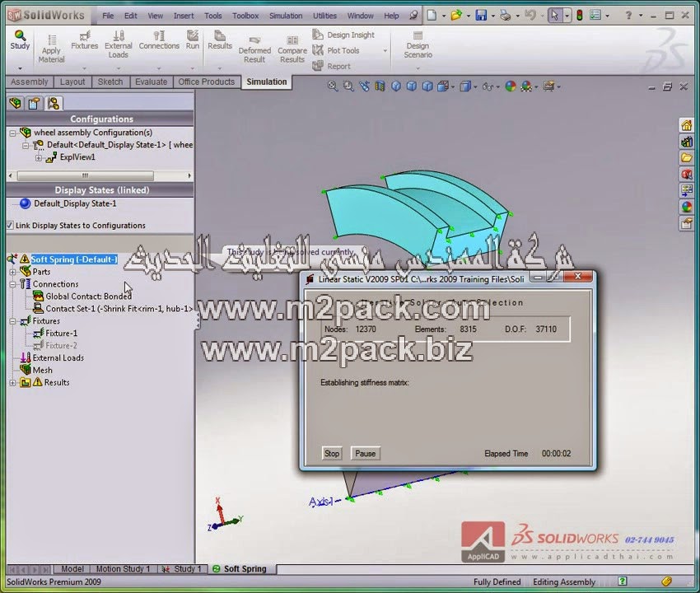This screenshot has width=700, height=593.
Task: Switch to Office Products tab
Action: [x=206, y=82]
